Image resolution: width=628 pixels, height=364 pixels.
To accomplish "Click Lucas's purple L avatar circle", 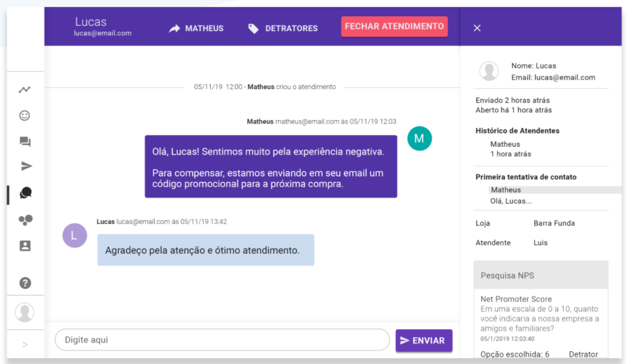I will (x=75, y=236).
